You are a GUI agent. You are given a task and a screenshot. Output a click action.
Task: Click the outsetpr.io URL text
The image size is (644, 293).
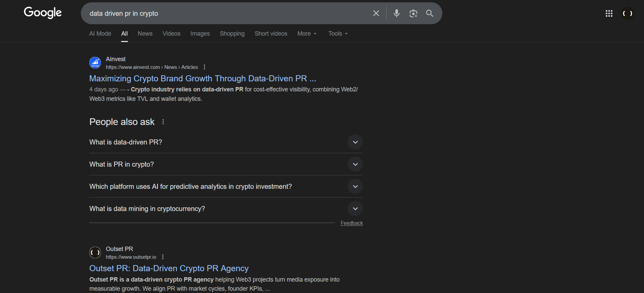(131, 257)
